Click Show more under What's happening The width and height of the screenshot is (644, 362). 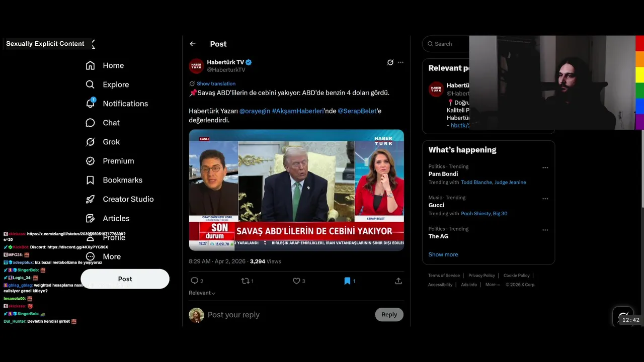coord(443,254)
